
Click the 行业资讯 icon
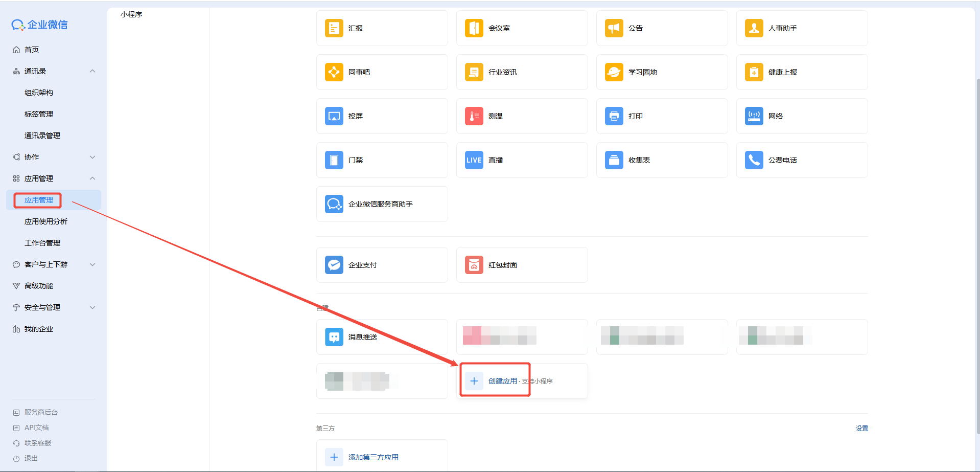474,72
